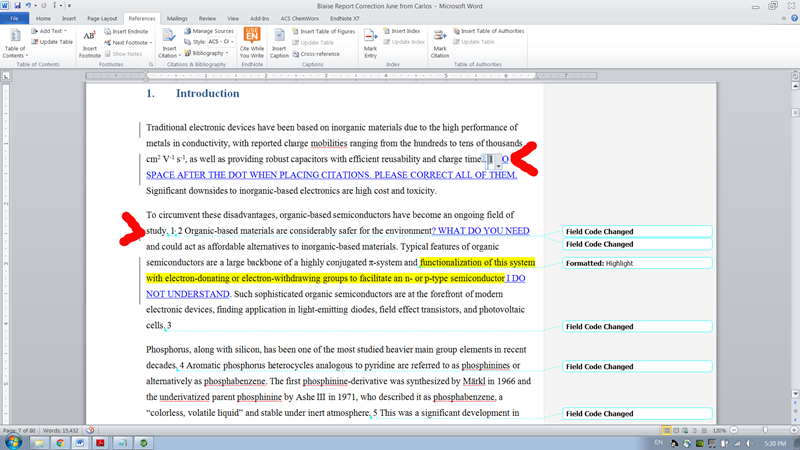Click the proofing errors icon in the status bar
The width and height of the screenshot is (800, 450).
click(90, 430)
